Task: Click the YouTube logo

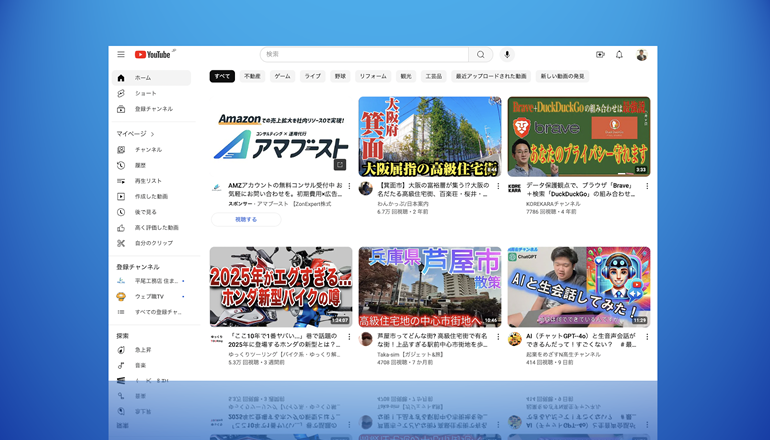Action: 153,55
